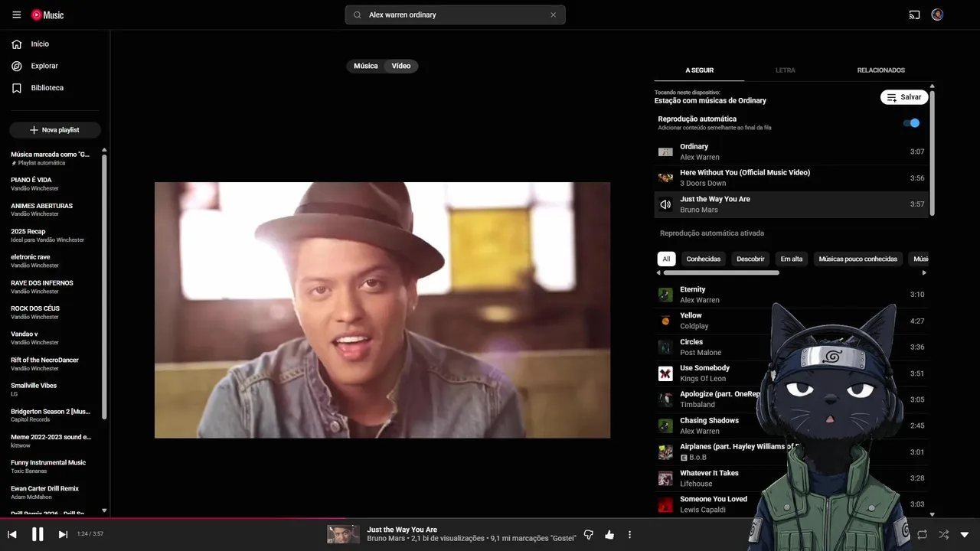Open 2025 Recap playlist
980x551 pixels.
click(54, 235)
